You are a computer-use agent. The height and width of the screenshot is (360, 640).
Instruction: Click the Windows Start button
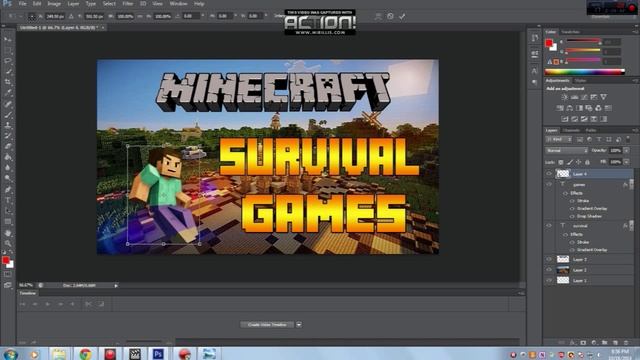point(10,354)
